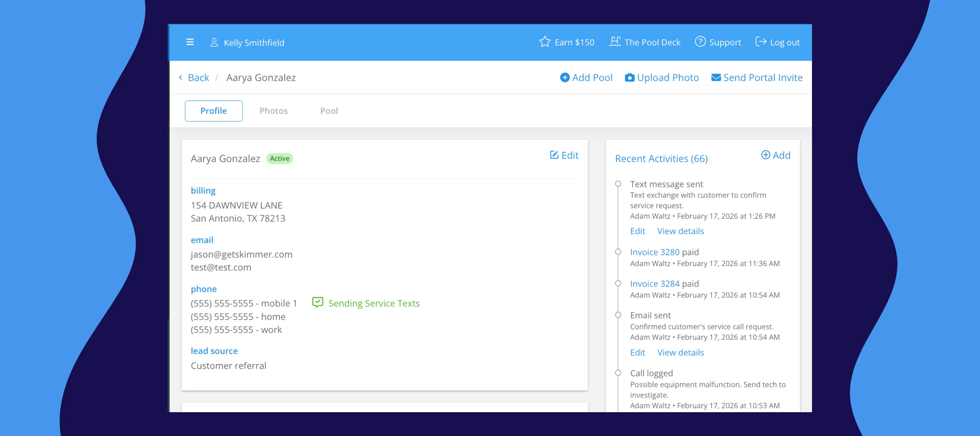Click the camera icon for Upload Photo
This screenshot has width=980, height=436.
coord(630,78)
